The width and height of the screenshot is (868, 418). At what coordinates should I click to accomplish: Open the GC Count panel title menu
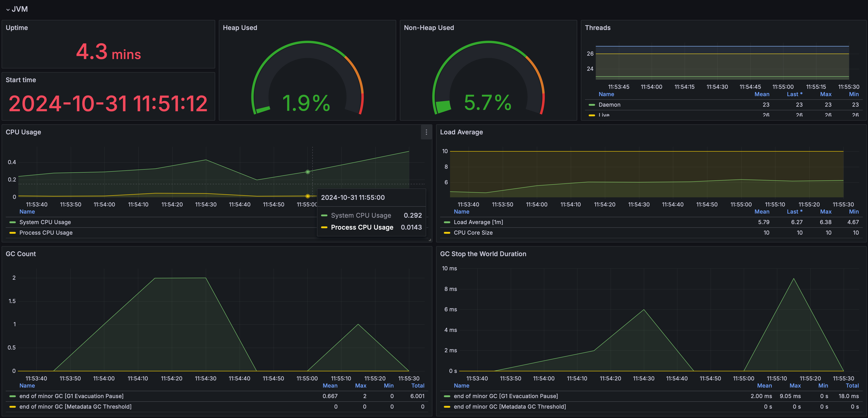(x=21, y=254)
